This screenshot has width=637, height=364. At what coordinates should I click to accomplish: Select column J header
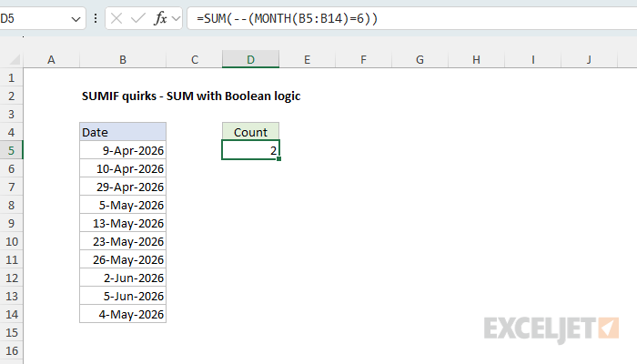click(x=589, y=60)
